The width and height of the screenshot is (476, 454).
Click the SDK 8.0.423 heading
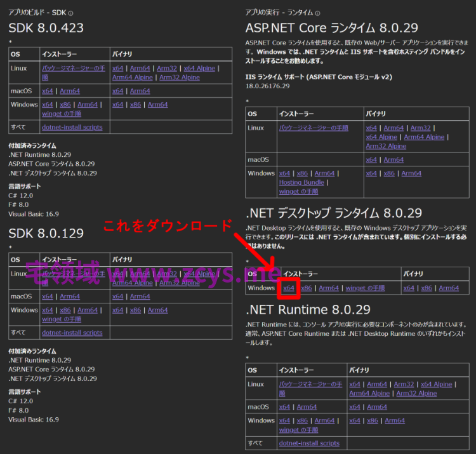pyautogui.click(x=46, y=28)
